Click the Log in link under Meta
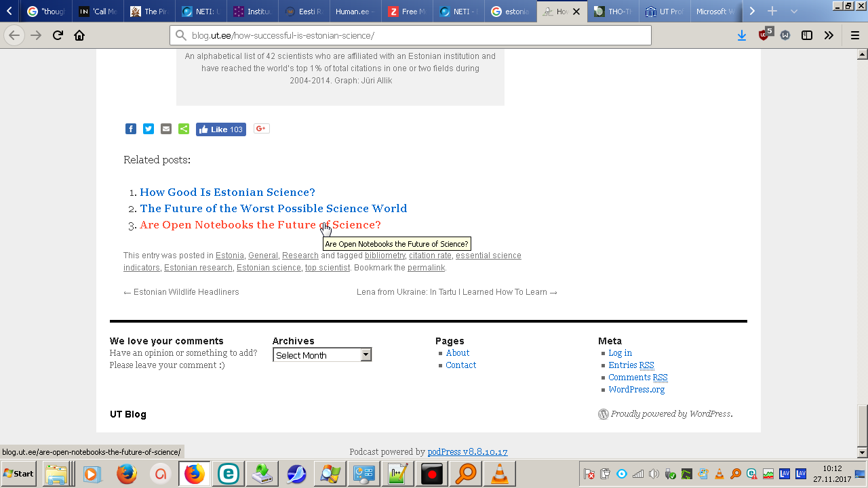 pyautogui.click(x=620, y=353)
